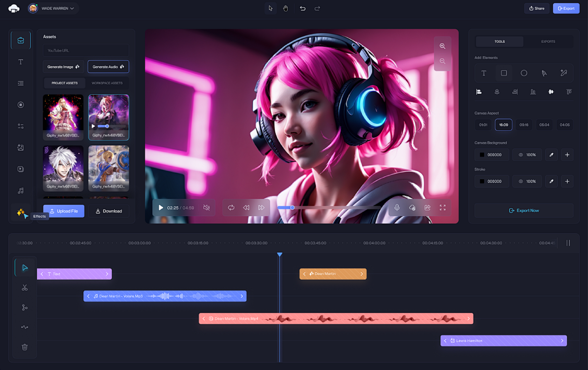This screenshot has height=370, width=588.
Task: Click the undo arrow icon
Action: click(303, 9)
